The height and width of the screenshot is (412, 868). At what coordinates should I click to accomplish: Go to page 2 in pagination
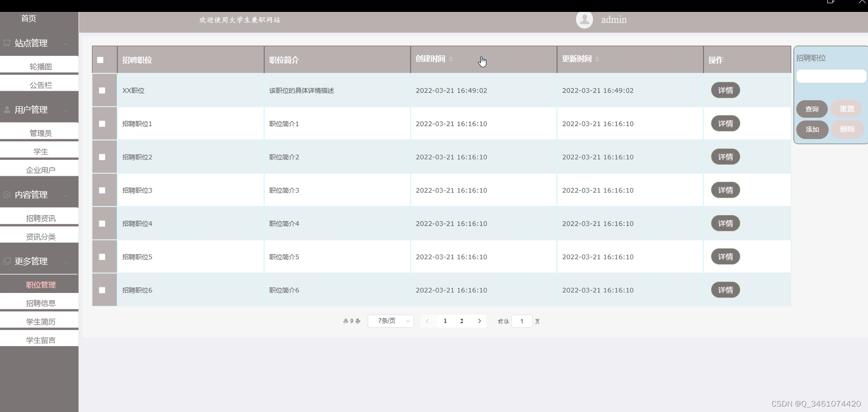462,321
